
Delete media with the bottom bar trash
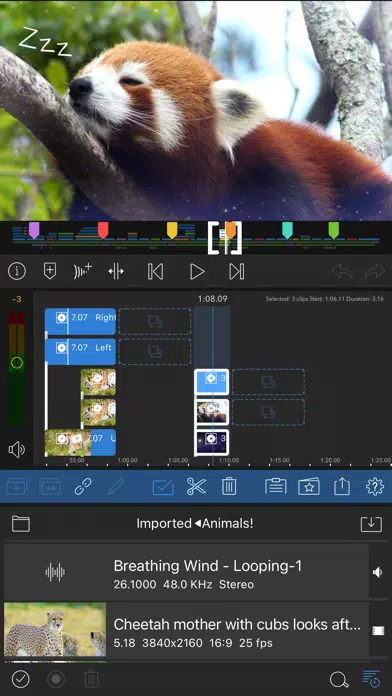pos(91,679)
